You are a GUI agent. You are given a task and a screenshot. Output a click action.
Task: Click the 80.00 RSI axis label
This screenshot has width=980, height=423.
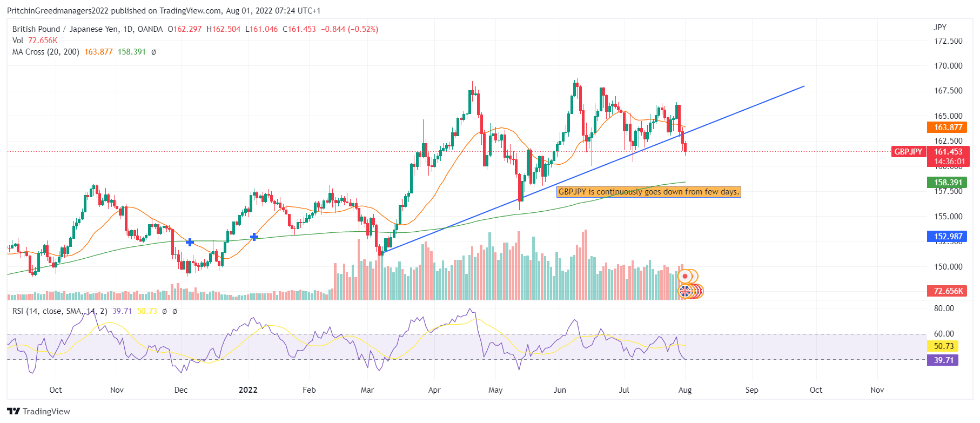coord(944,308)
